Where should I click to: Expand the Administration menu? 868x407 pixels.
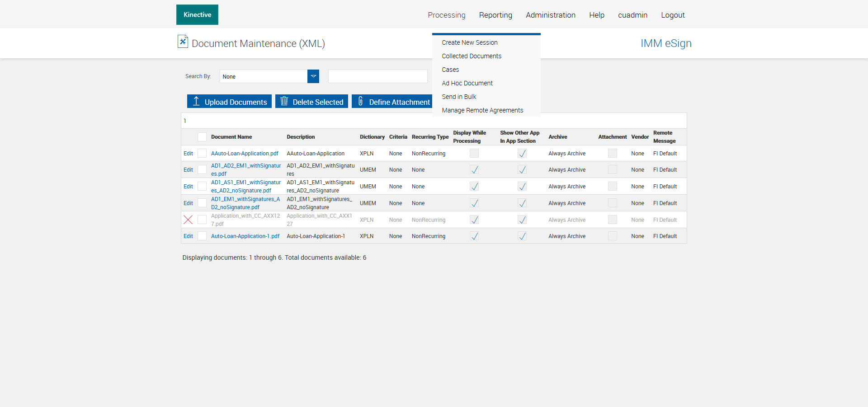[x=550, y=15]
